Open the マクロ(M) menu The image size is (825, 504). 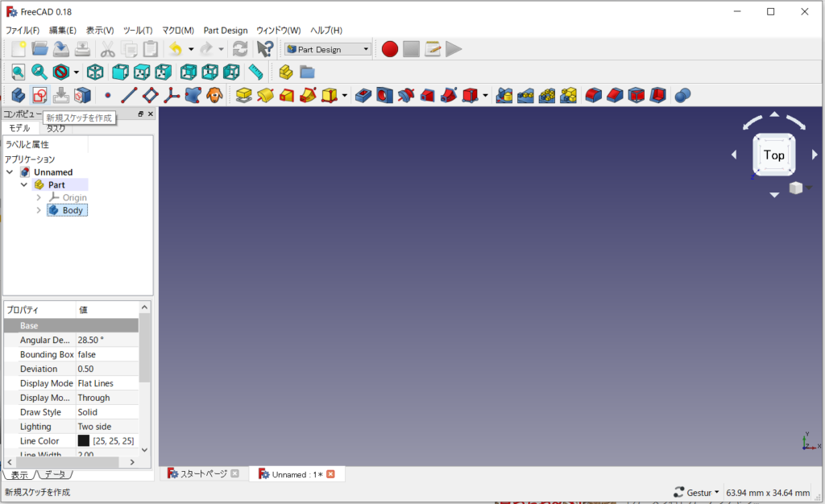coord(177,30)
